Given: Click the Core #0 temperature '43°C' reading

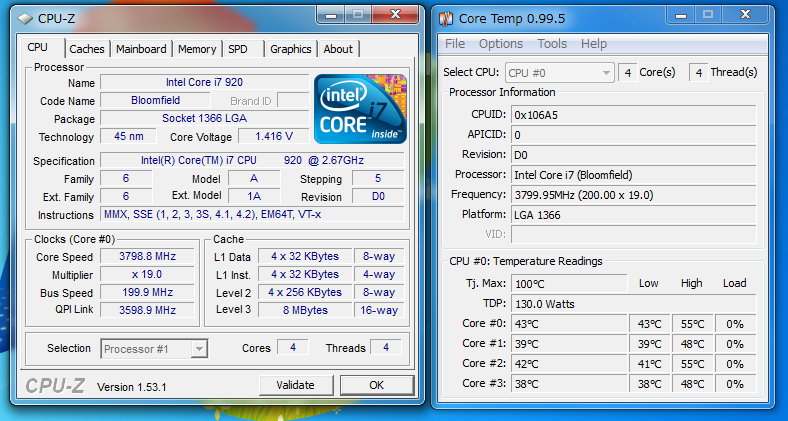Looking at the screenshot, I should 569,324.
